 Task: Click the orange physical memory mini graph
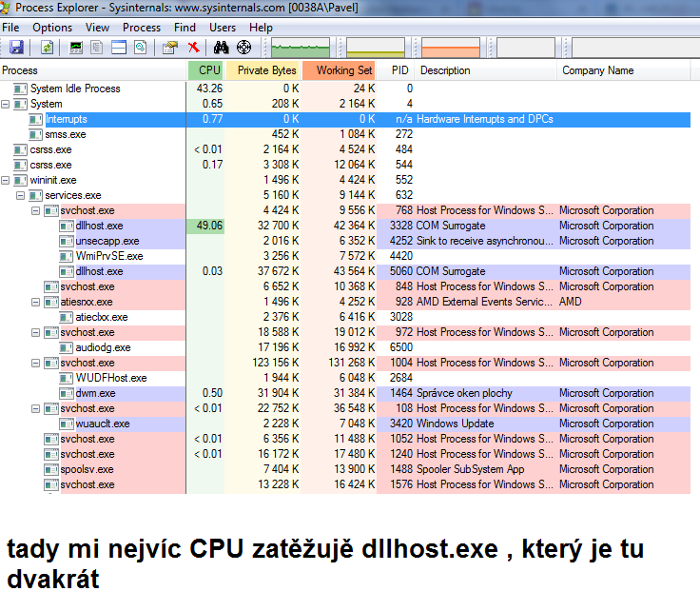coord(451,48)
